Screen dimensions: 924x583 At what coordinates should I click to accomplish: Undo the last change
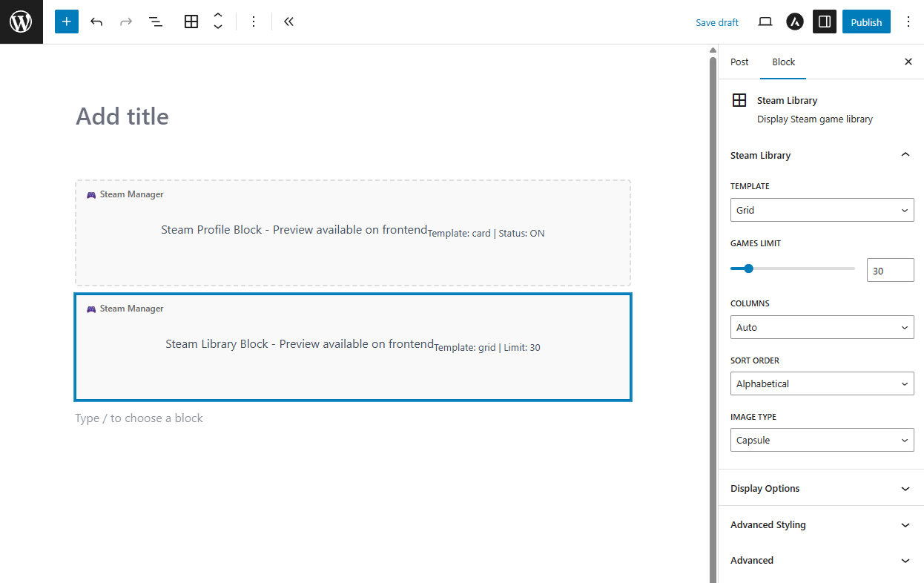[x=96, y=22]
